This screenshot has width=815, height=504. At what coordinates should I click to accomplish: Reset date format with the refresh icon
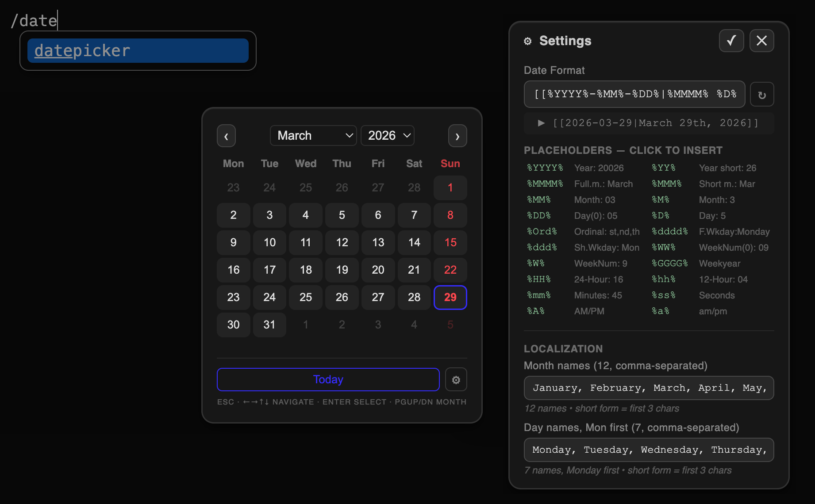point(761,95)
